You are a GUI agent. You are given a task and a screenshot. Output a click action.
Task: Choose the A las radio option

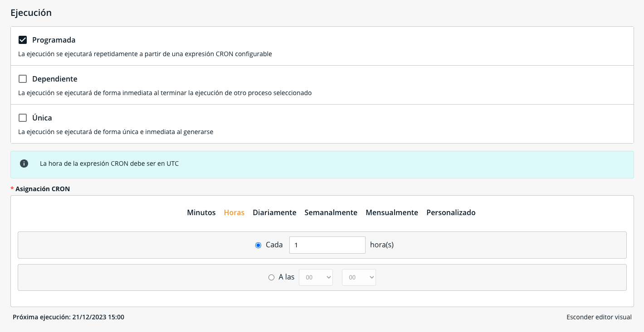click(272, 278)
